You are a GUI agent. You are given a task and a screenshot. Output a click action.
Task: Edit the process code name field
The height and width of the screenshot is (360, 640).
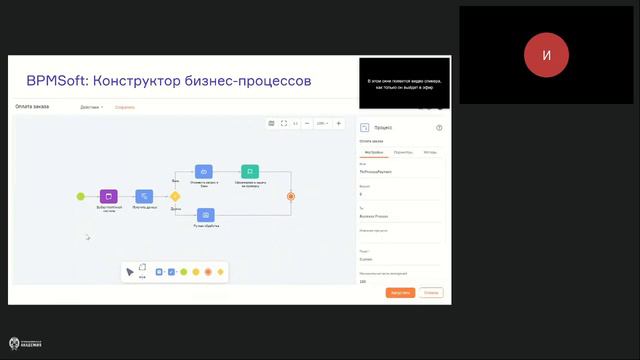pyautogui.click(x=400, y=172)
